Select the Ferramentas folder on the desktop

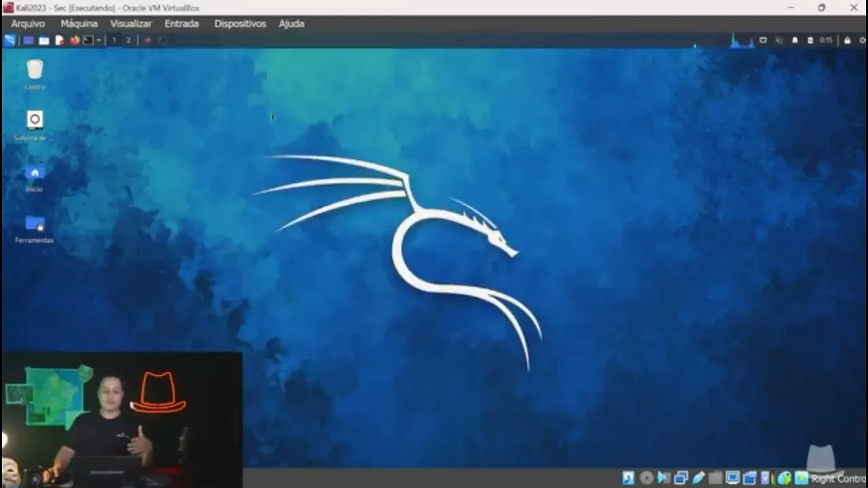coord(35,229)
